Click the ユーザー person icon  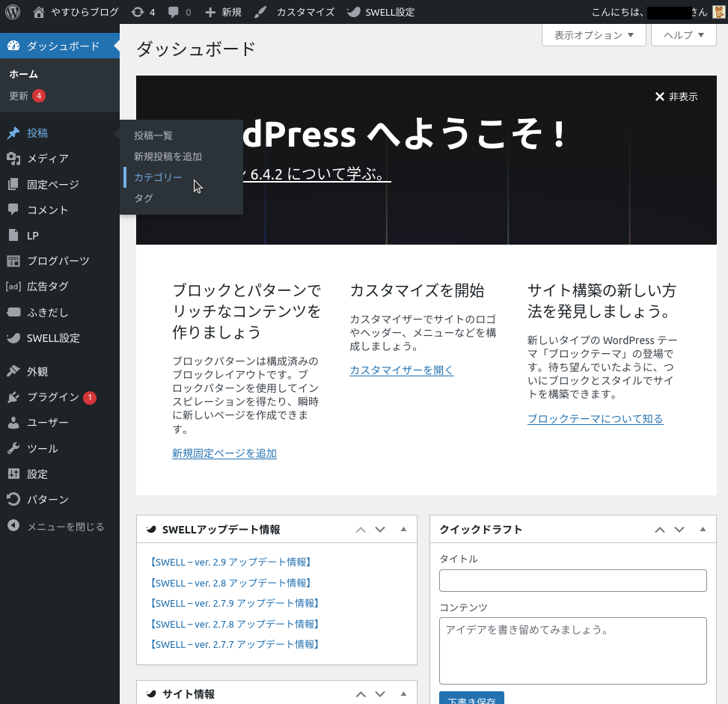coord(13,423)
